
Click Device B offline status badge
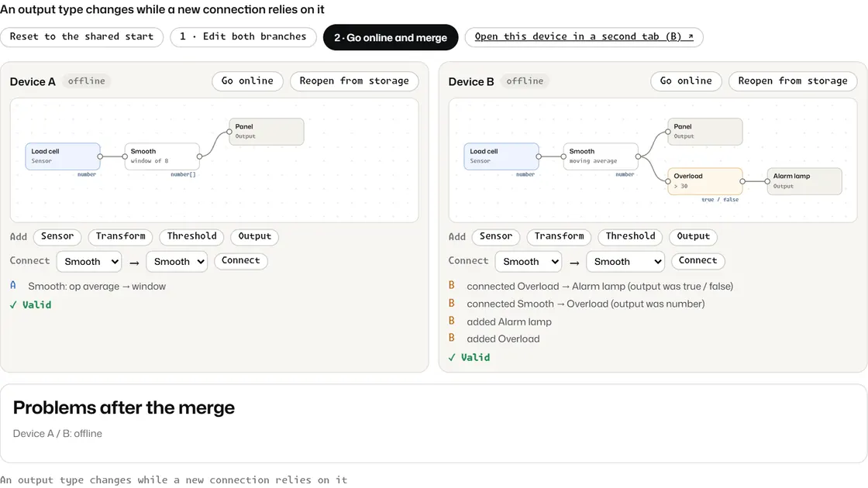[x=525, y=81]
